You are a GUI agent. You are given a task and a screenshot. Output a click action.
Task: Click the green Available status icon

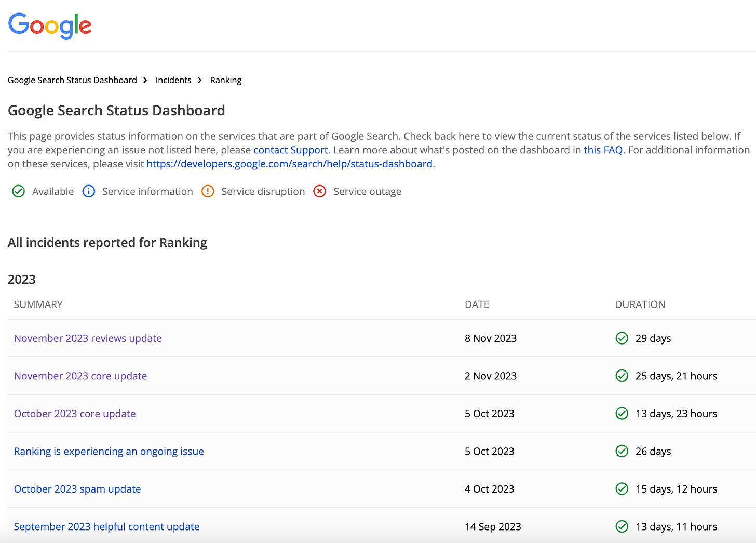tap(18, 191)
